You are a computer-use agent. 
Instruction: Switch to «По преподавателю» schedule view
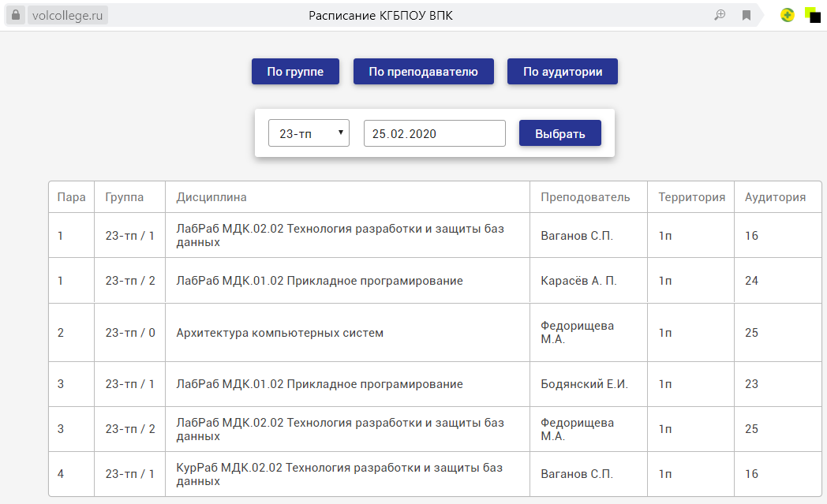[424, 72]
